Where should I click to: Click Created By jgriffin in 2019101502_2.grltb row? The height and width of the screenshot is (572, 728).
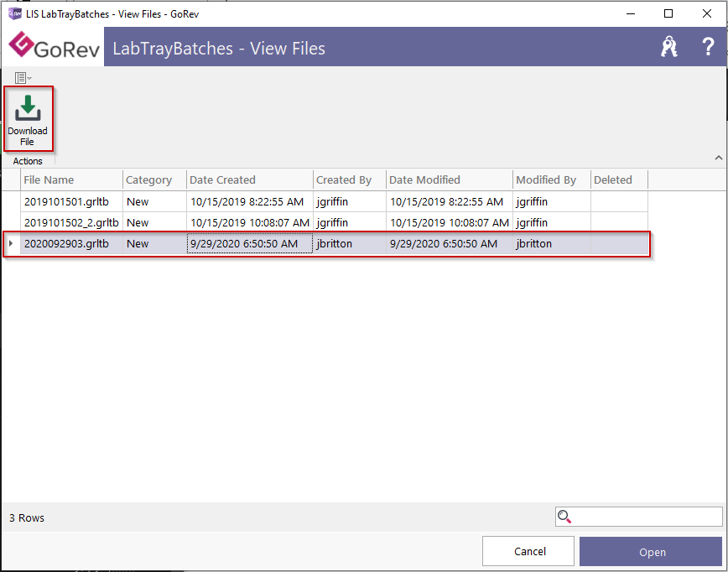pos(350,223)
